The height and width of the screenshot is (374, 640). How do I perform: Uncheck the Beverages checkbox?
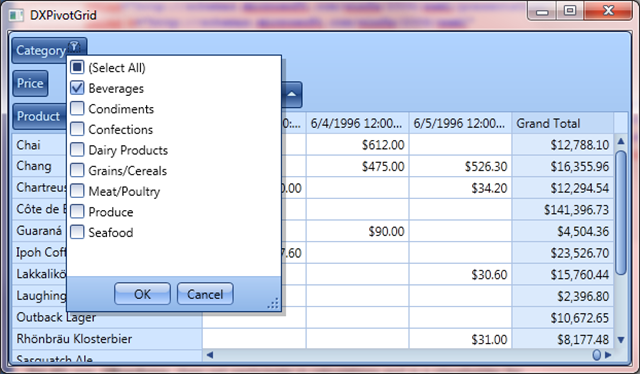[x=77, y=88]
